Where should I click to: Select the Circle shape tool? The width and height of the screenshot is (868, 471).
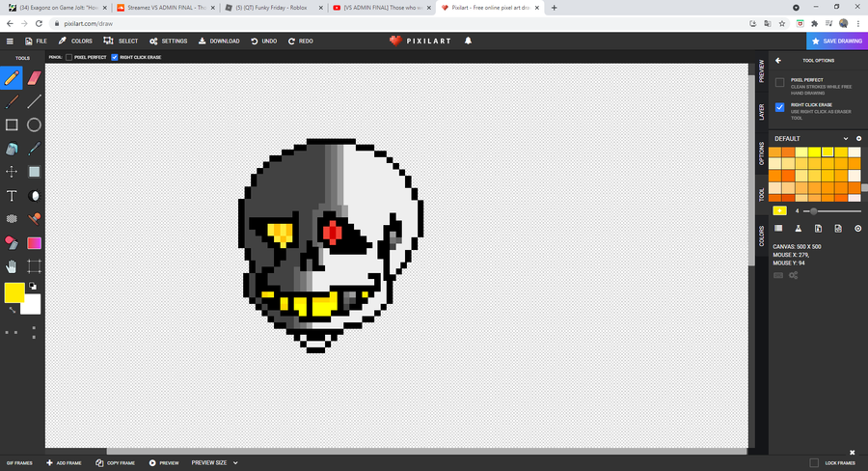pyautogui.click(x=35, y=125)
